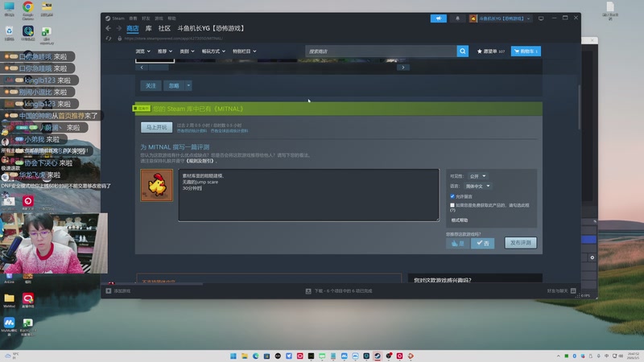
Task: Open Google Chrome desktop shortcut
Action: [x=28, y=10]
